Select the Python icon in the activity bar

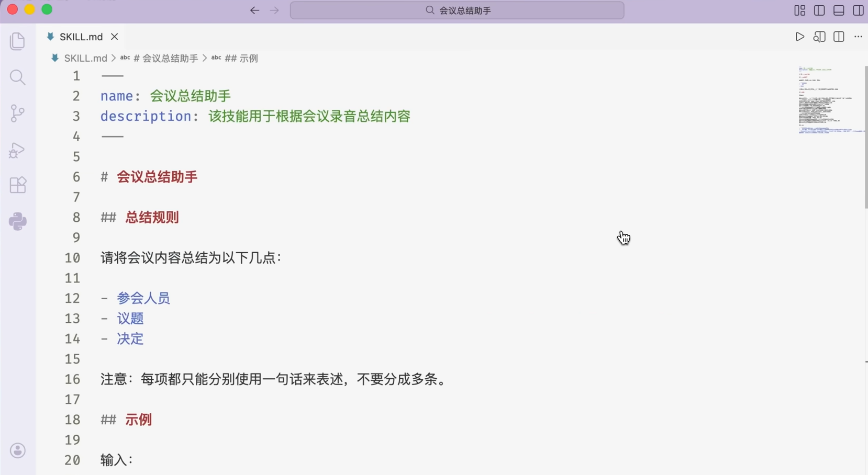pos(18,222)
